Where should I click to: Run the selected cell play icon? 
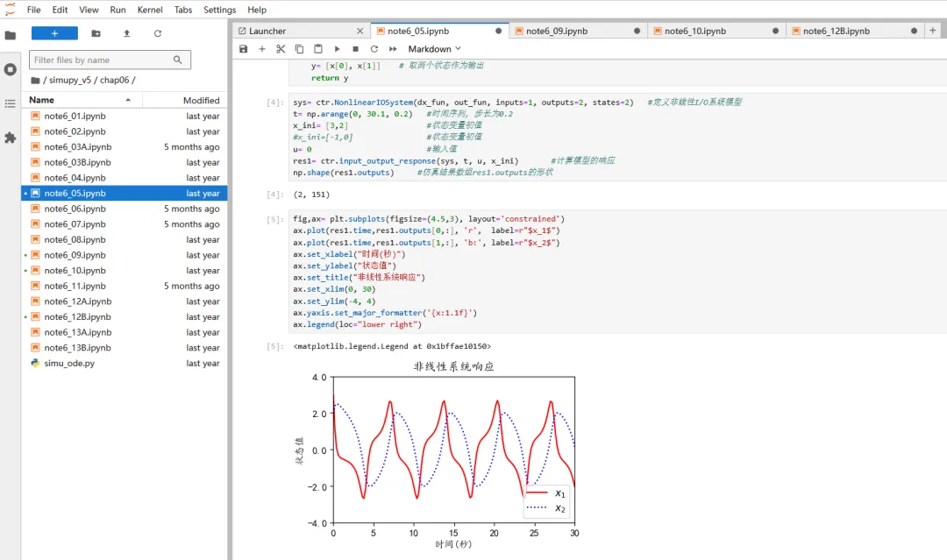coord(337,49)
